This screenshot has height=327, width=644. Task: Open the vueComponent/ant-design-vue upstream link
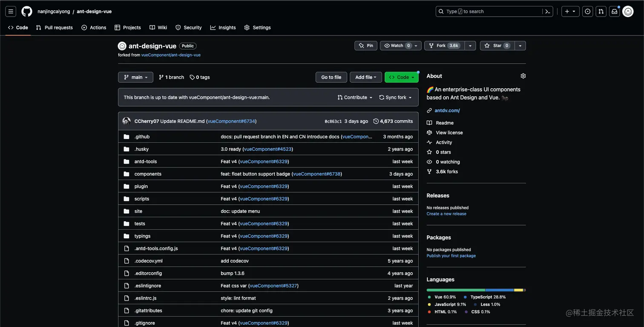coord(171,55)
